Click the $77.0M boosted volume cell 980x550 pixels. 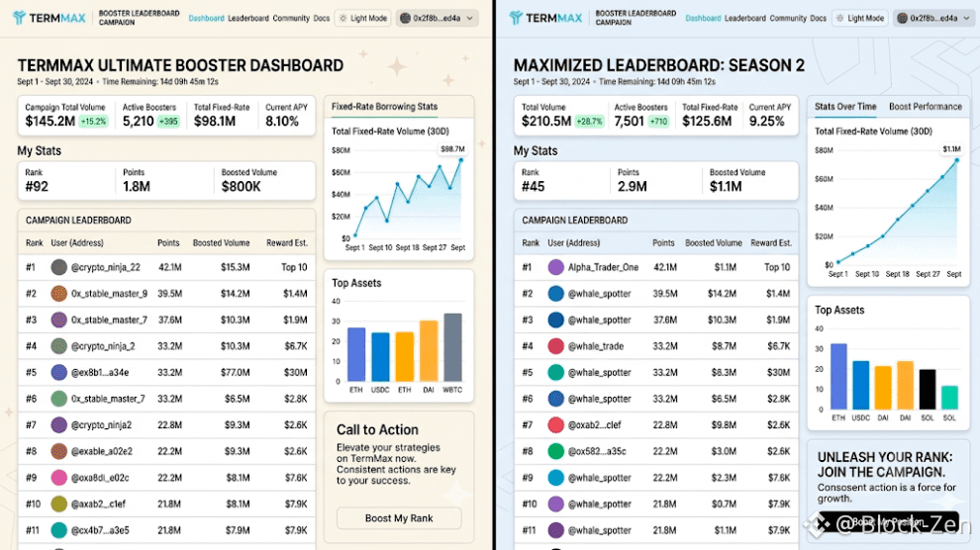235,372
